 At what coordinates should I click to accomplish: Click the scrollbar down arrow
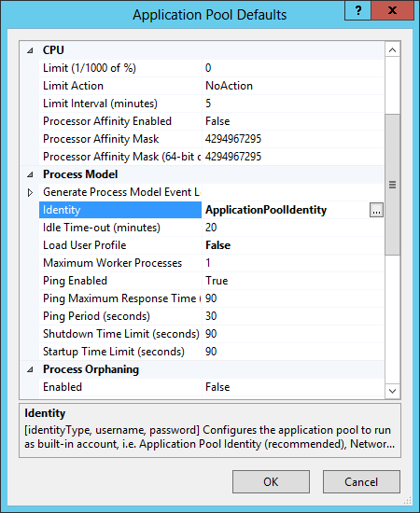(392, 391)
